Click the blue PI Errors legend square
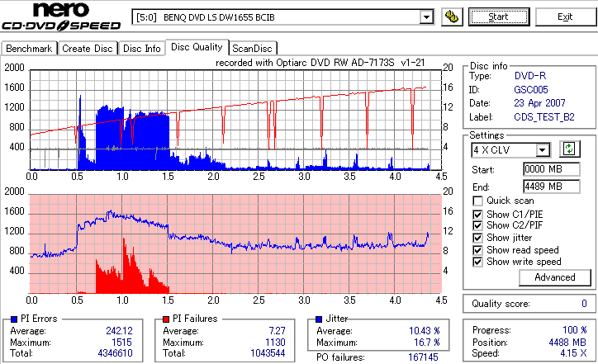This screenshot has height=364, width=598. (14, 319)
